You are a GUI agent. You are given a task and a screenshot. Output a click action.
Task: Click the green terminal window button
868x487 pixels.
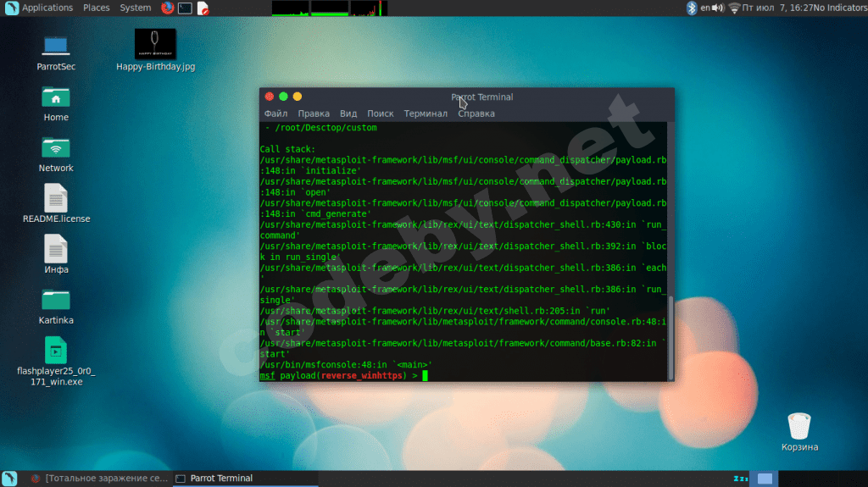(283, 97)
